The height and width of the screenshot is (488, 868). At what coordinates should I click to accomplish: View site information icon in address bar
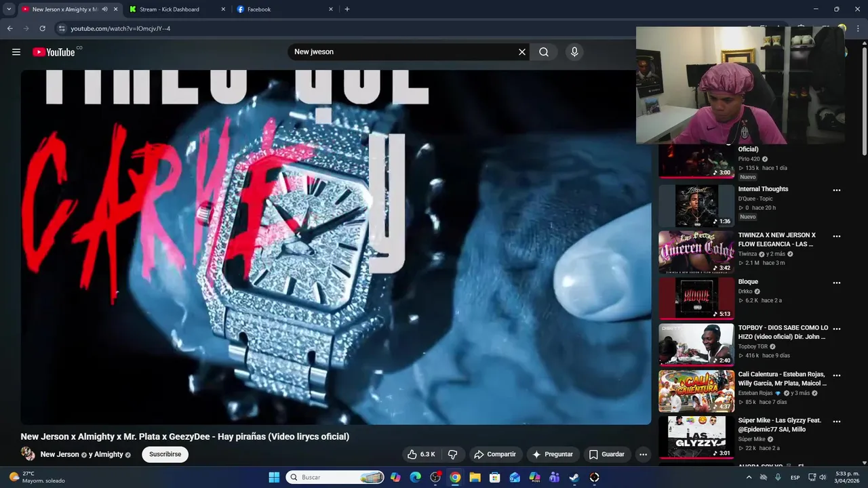pos(62,28)
